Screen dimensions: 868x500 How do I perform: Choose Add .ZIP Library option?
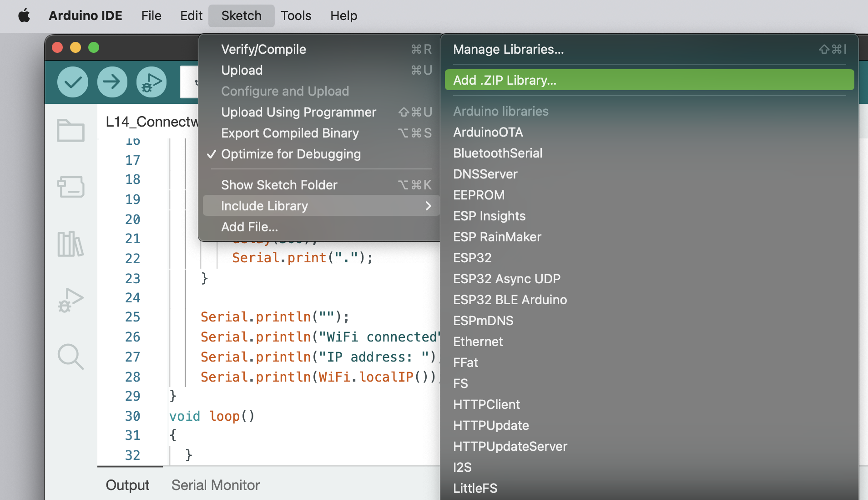click(x=649, y=80)
